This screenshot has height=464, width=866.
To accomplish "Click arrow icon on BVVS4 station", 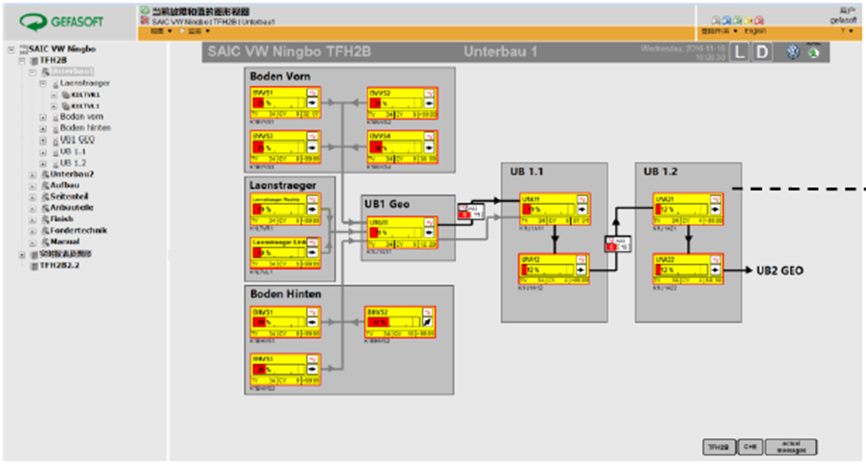I will point(430,147).
